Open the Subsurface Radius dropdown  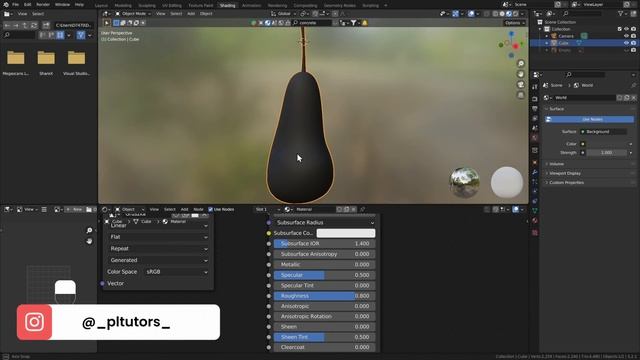coord(324,222)
